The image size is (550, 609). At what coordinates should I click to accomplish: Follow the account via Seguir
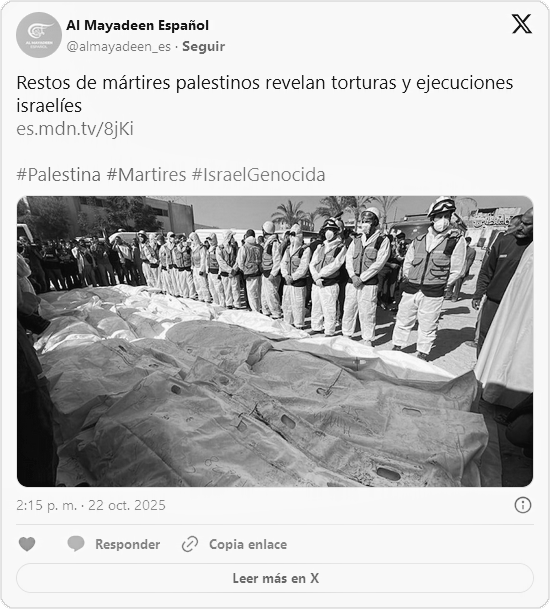pos(204,46)
